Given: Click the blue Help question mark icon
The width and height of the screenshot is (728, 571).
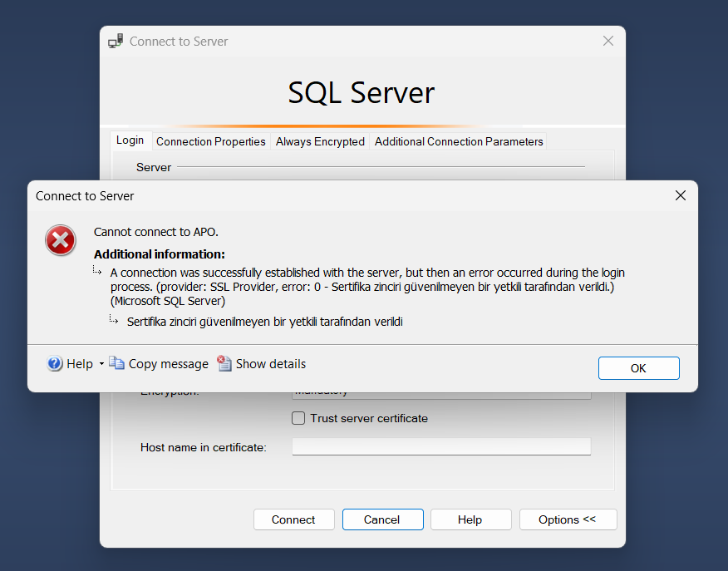Looking at the screenshot, I should point(52,363).
